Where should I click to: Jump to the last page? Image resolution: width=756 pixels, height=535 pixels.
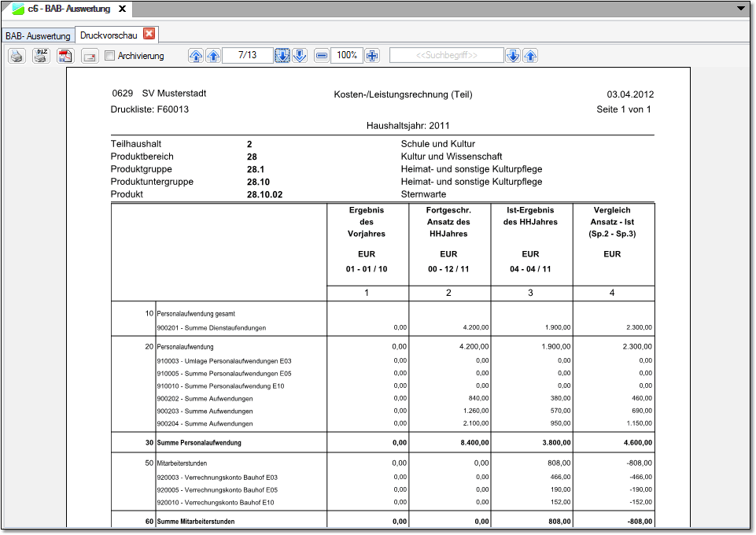[300, 56]
